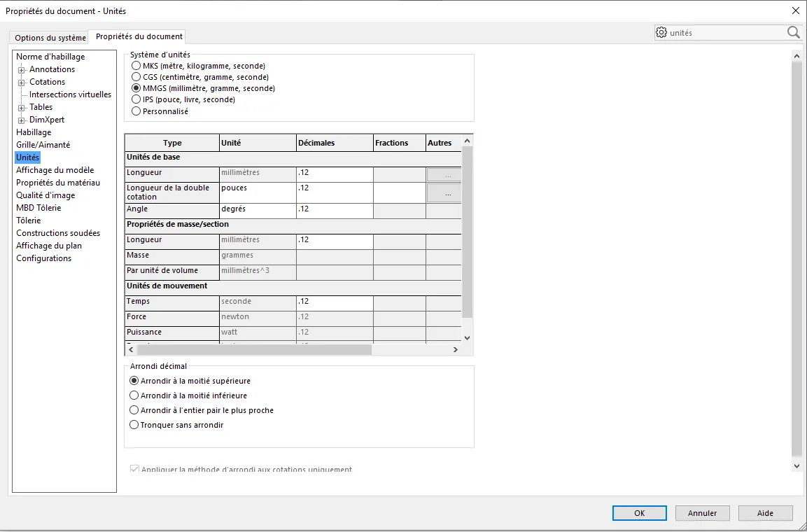
Task: Select IPS unit system radio button
Action: (x=136, y=100)
